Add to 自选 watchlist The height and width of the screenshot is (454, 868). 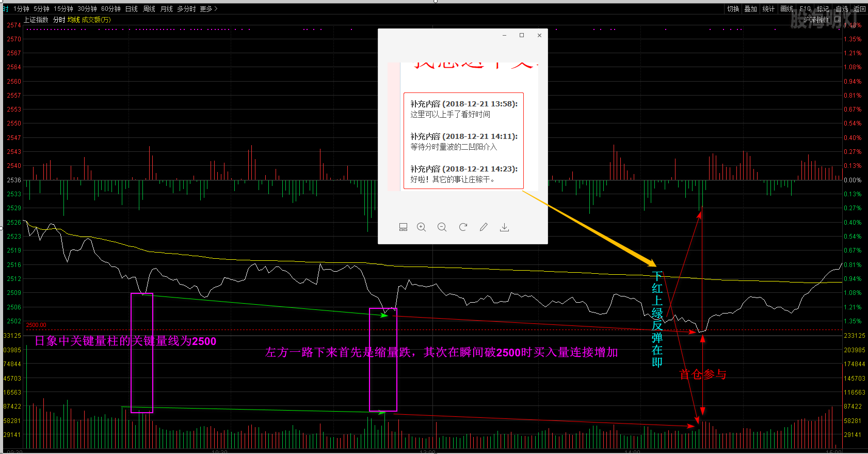tap(842, 9)
